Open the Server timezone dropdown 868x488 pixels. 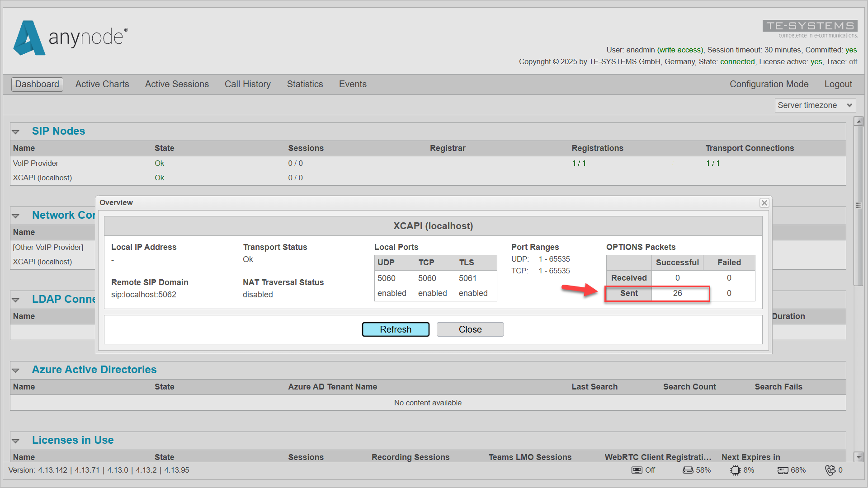coord(815,105)
